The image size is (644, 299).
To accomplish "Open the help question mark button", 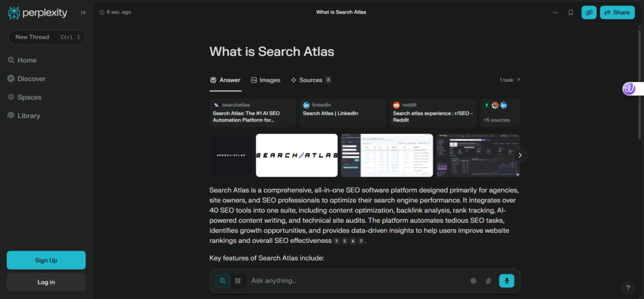I will click(x=628, y=288).
